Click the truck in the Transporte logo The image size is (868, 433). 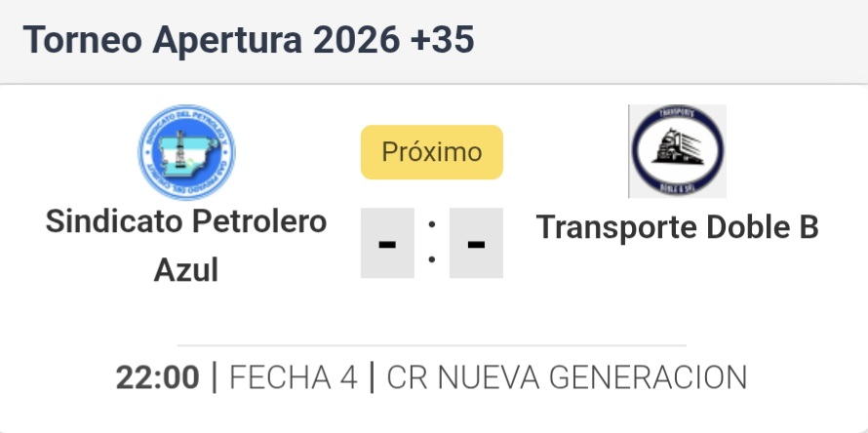pyautogui.click(x=675, y=151)
